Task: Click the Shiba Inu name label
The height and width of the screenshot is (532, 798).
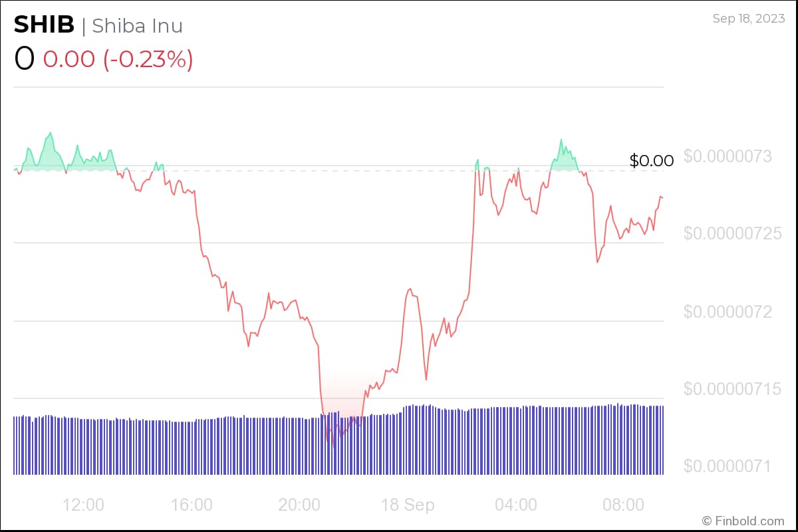Action: [x=137, y=26]
